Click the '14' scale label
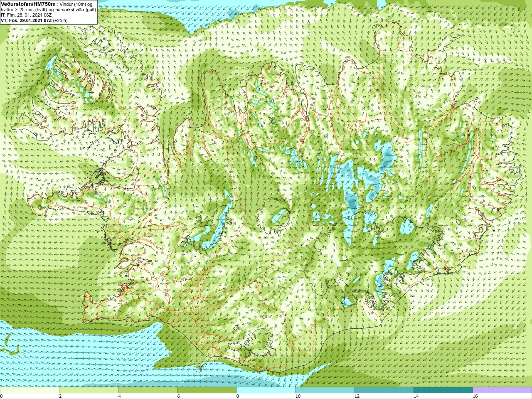 [416, 396]
